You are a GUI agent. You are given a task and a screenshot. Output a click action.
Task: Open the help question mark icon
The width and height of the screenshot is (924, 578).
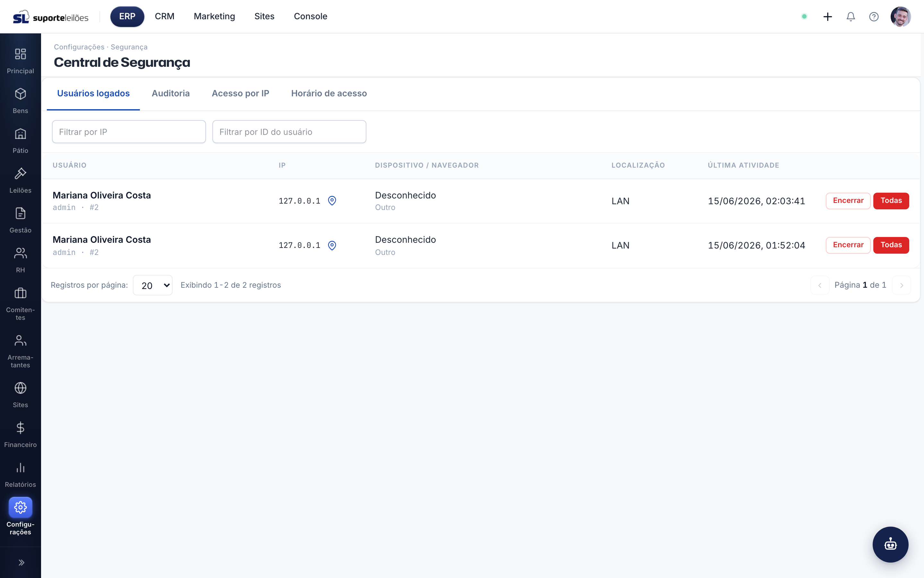(874, 16)
